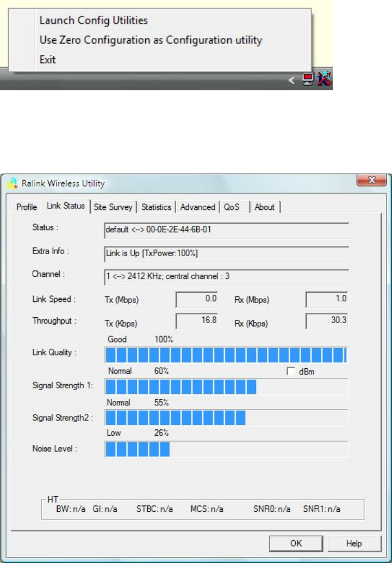Click the 'Throughput :' label

54,320
